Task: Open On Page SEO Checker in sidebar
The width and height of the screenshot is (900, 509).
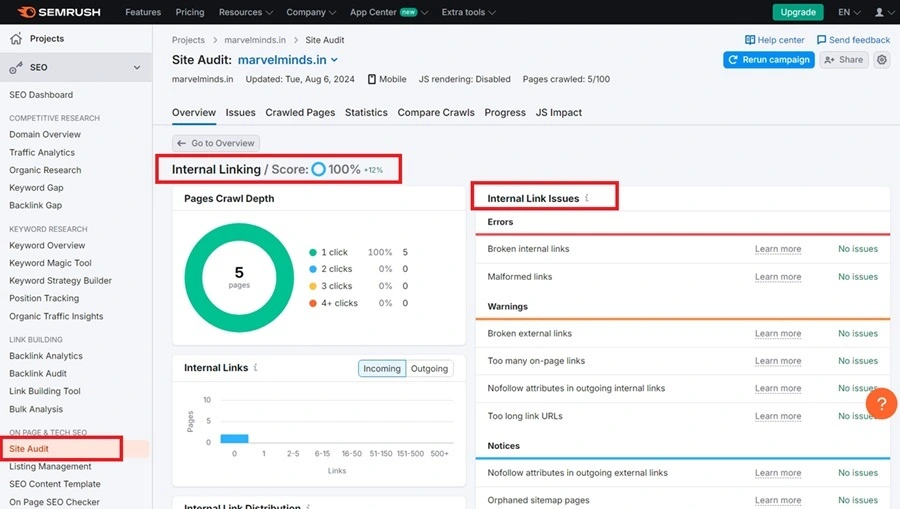Action: tap(55, 502)
